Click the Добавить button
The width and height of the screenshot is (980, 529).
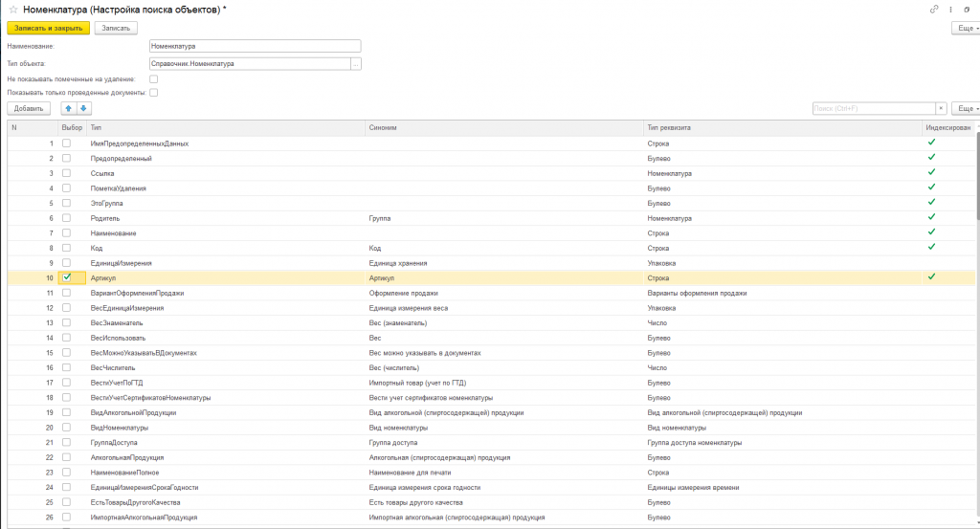(x=29, y=109)
